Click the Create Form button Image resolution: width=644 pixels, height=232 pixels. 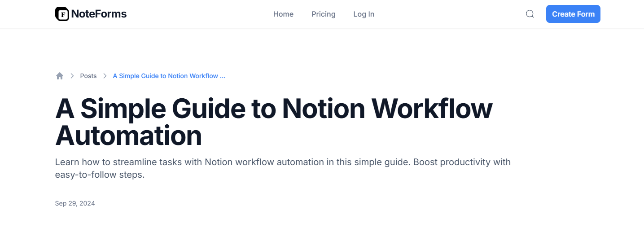573,14
